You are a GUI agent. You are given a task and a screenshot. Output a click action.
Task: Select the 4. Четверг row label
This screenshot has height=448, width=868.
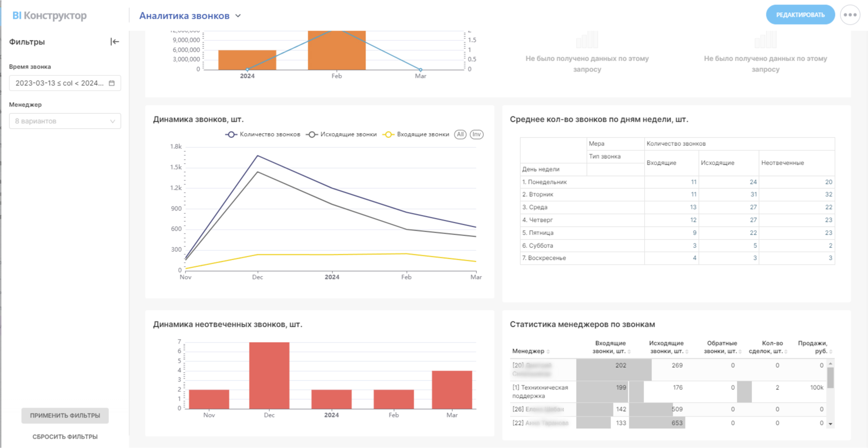(x=537, y=220)
